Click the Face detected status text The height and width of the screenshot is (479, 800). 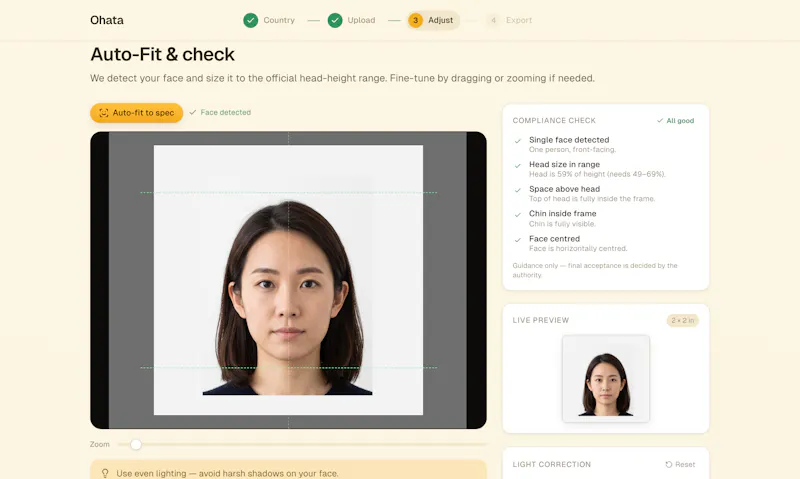[226, 112]
